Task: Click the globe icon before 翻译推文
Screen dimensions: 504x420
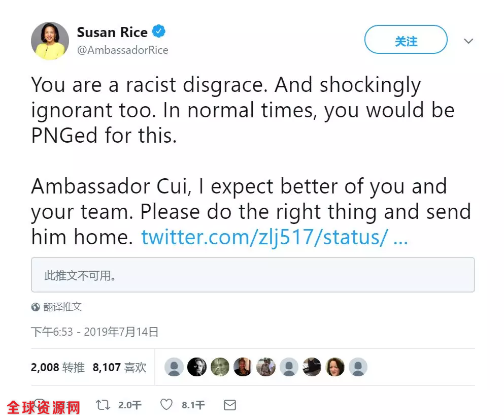Action: (36, 307)
